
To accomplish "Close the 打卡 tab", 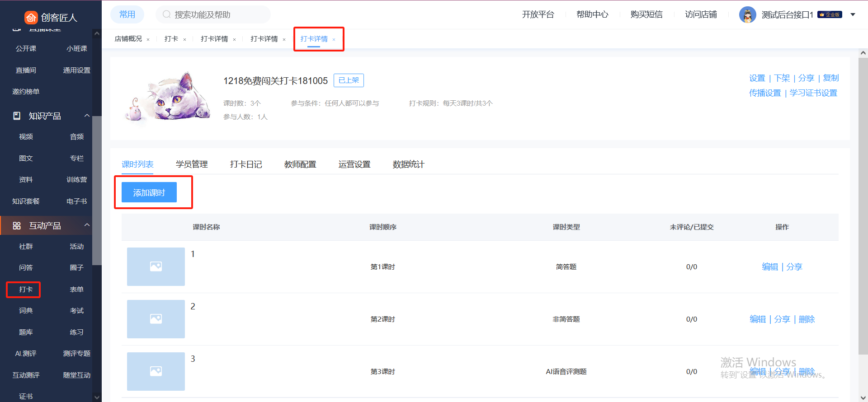I will (184, 40).
